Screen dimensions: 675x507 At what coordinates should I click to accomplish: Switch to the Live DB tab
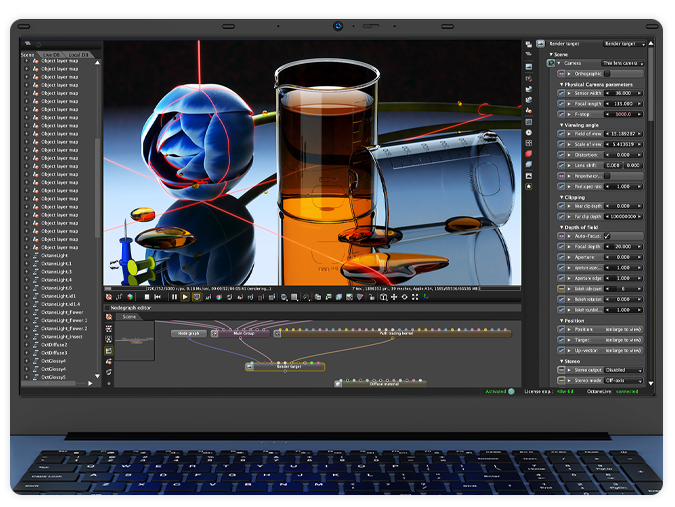pos(52,54)
